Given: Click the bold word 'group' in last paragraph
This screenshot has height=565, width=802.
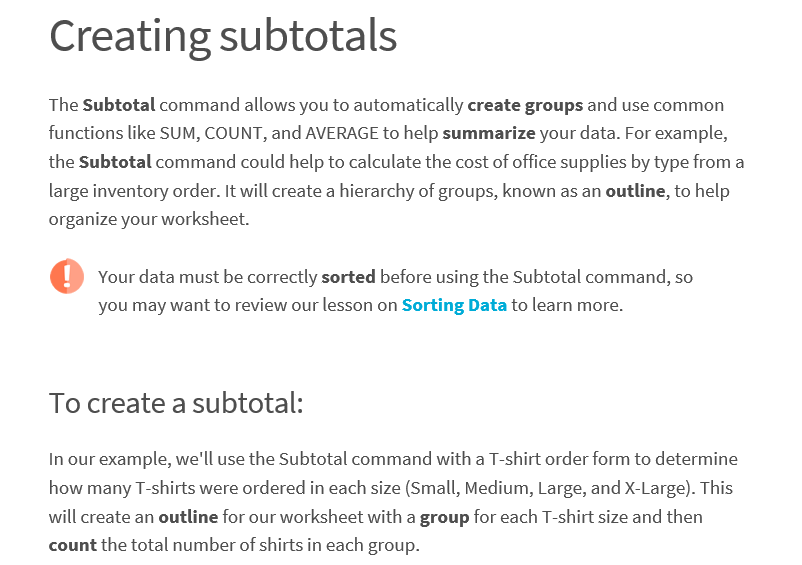Looking at the screenshot, I should pos(444,517).
